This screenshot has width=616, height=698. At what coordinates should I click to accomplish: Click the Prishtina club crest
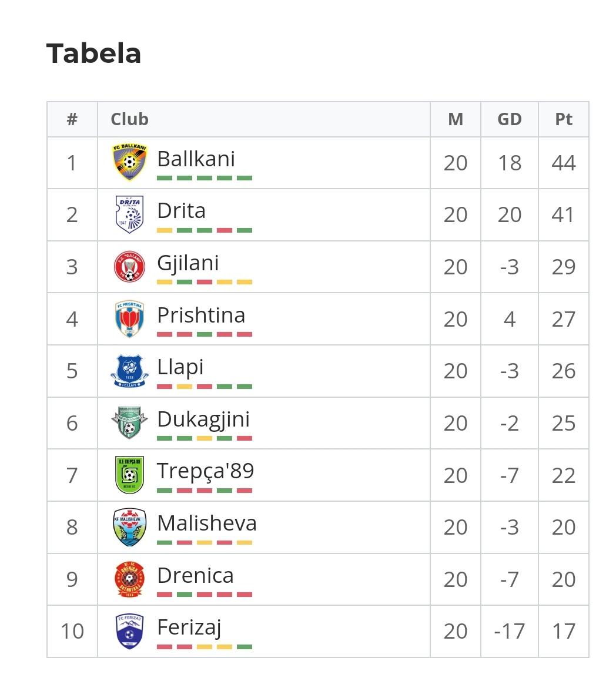(x=129, y=318)
